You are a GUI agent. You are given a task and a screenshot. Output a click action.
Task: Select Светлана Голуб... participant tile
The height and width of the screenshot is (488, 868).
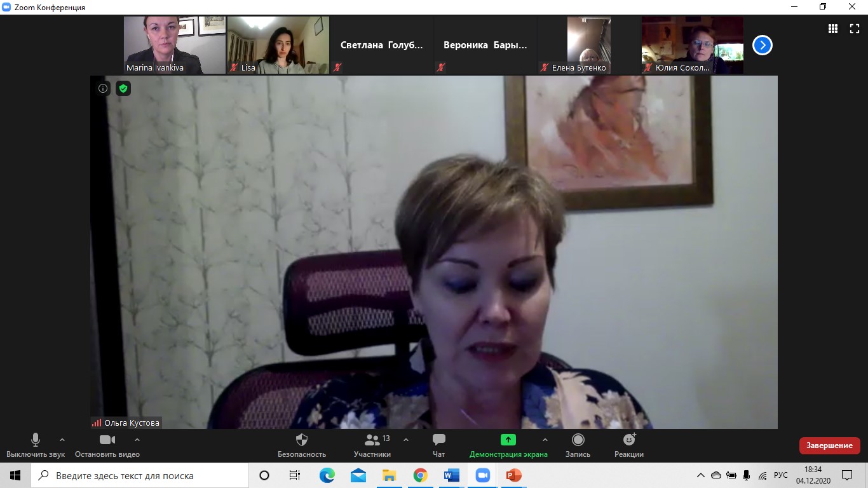382,45
